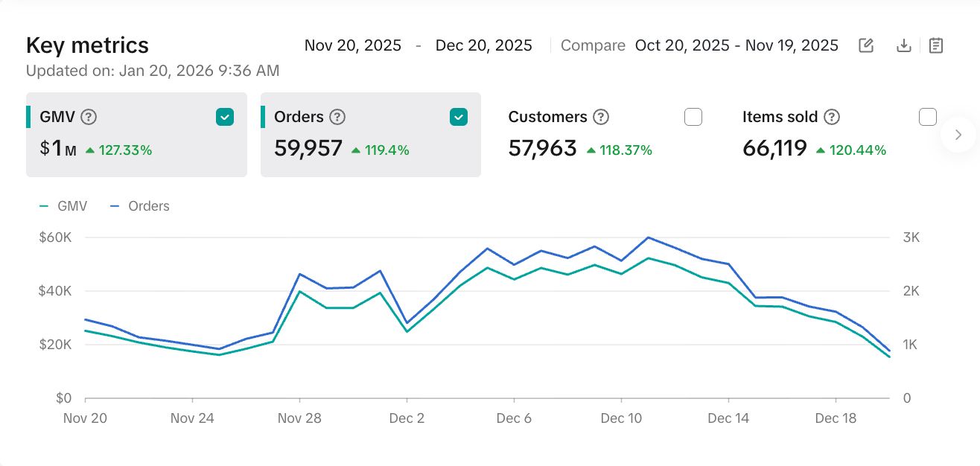Viewport: 980px width, 466px height.
Task: Download the key metrics report
Action: [903, 45]
